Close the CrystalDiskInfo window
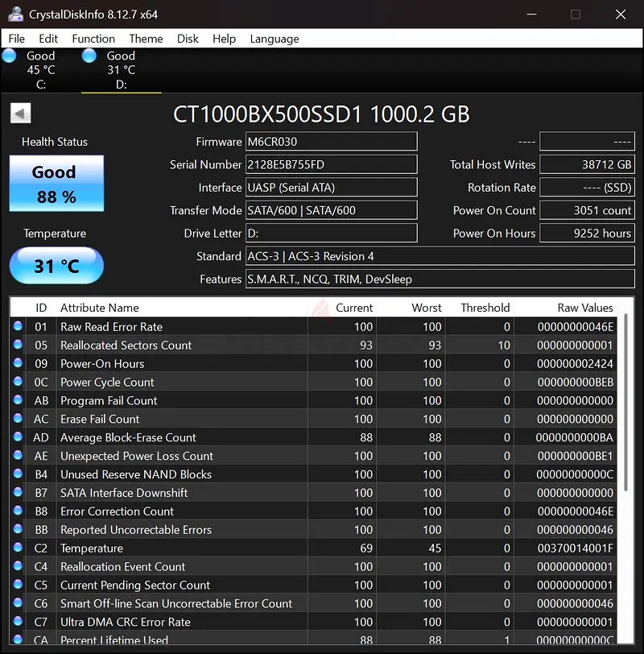This screenshot has height=654, width=644. coord(621,14)
